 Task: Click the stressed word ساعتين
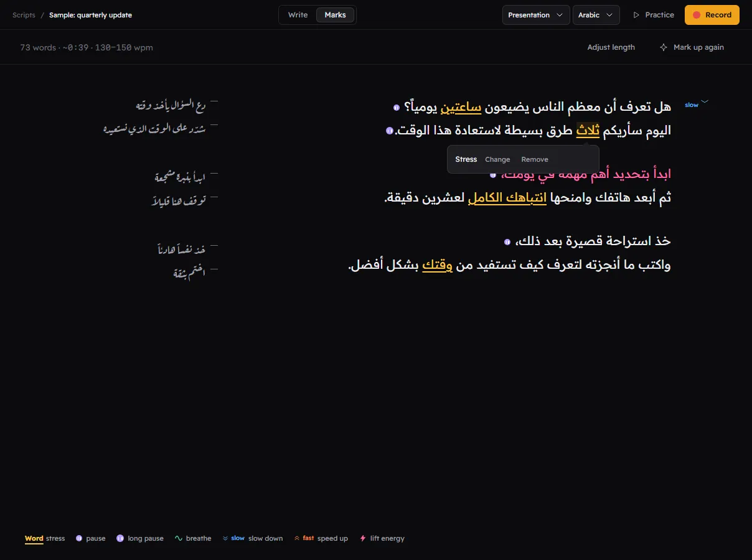pyautogui.click(x=461, y=108)
